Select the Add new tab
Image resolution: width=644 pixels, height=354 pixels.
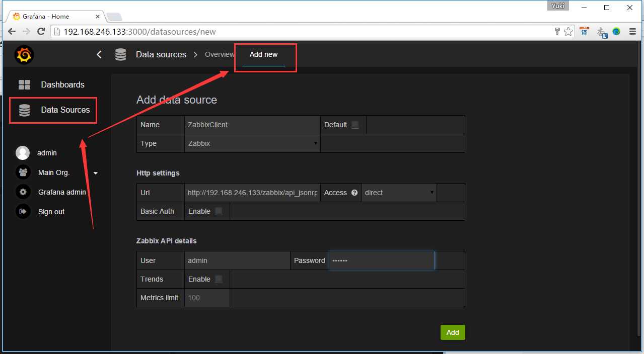coord(263,54)
